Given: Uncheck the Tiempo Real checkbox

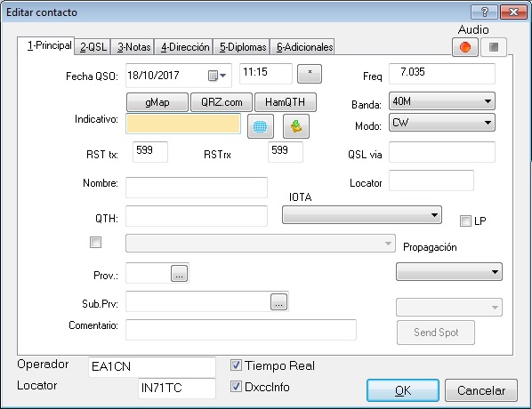Looking at the screenshot, I should pos(236,365).
